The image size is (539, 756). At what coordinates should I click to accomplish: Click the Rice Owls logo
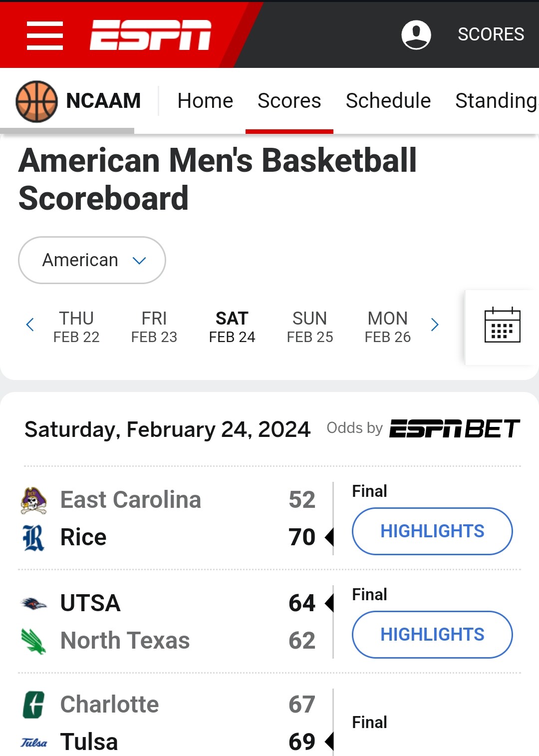33,538
